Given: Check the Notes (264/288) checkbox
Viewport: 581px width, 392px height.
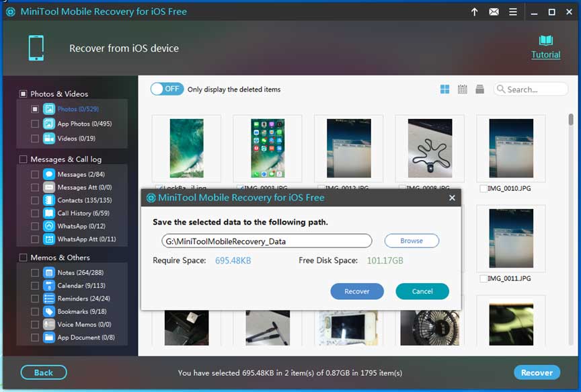Looking at the screenshot, I should click(35, 272).
